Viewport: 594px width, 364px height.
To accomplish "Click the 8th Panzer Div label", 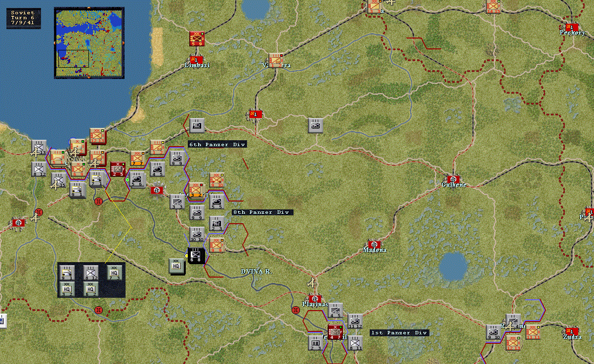I will point(262,212).
